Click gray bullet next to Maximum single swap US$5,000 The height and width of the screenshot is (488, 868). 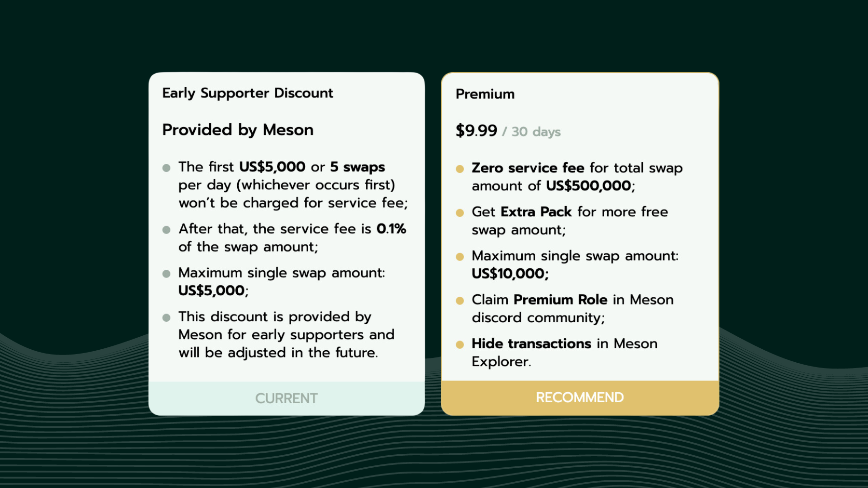[166, 274]
